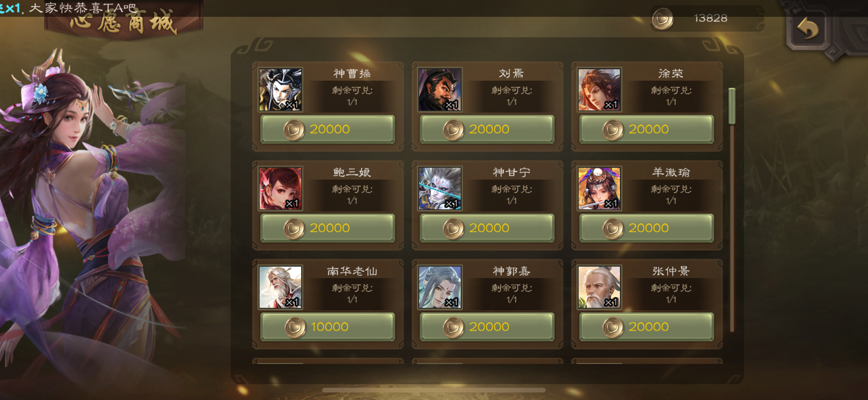Image resolution: width=868 pixels, height=400 pixels.
Task: Redeem 刘焉 with the 20000 button
Action: point(487,129)
